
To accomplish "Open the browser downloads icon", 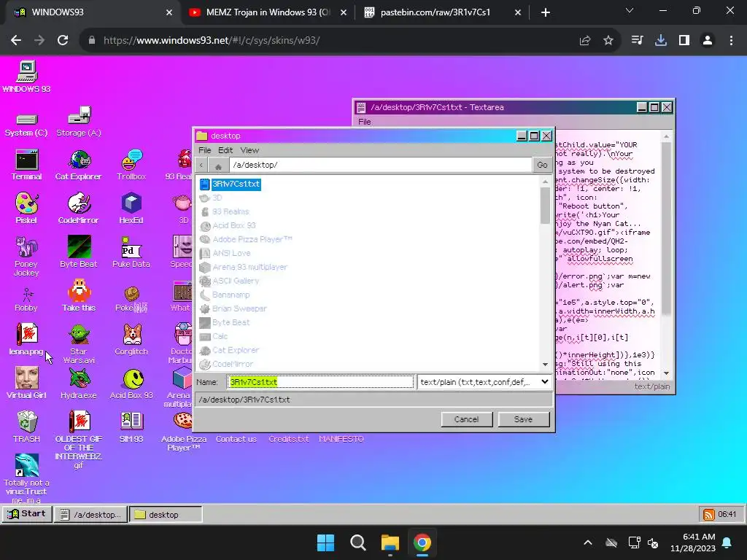I will click(x=661, y=41).
